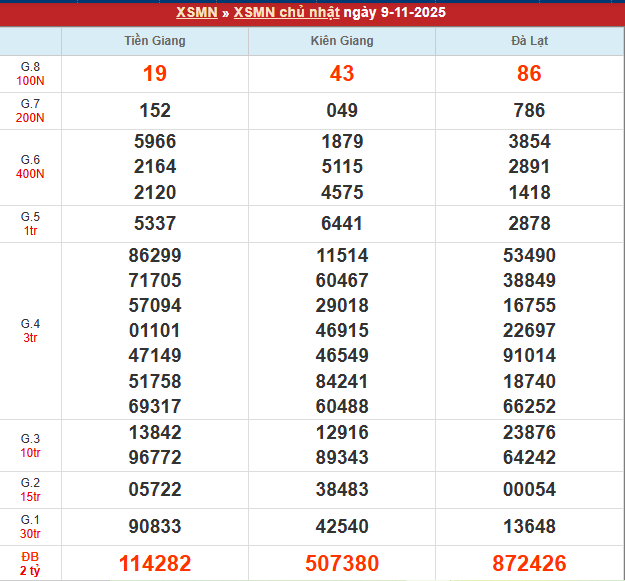Click Đà Lạt special prize 872426
Image resolution: width=625 pixels, height=581 pixels.
529,563
